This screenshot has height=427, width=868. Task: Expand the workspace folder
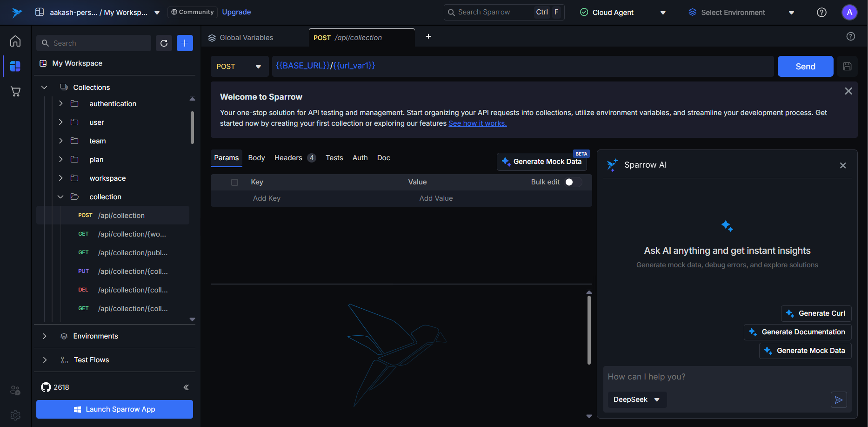click(60, 178)
